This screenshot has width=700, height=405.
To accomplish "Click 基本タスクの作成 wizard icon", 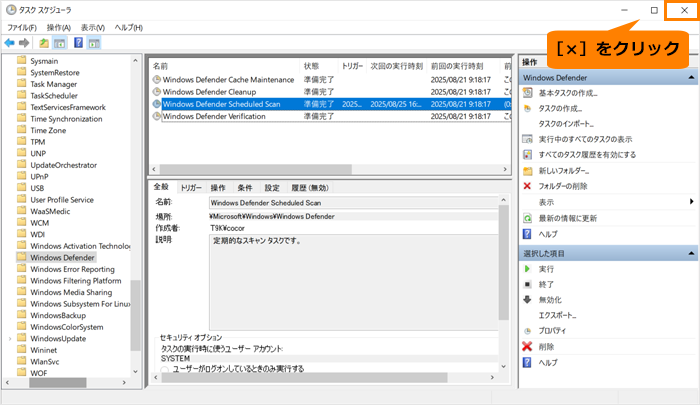I will coord(528,93).
